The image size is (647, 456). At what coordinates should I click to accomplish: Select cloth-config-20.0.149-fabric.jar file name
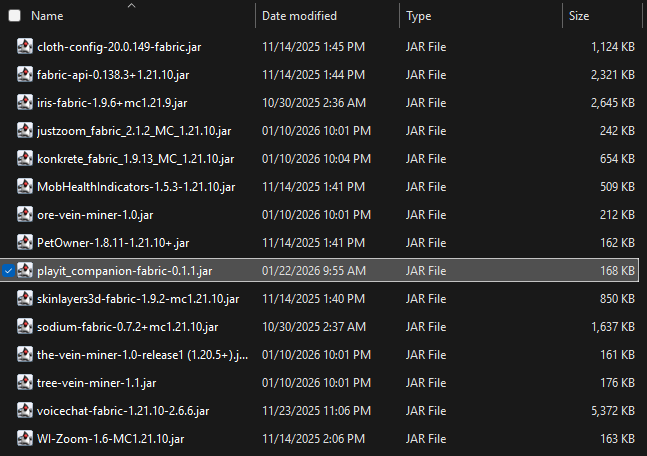[119, 47]
